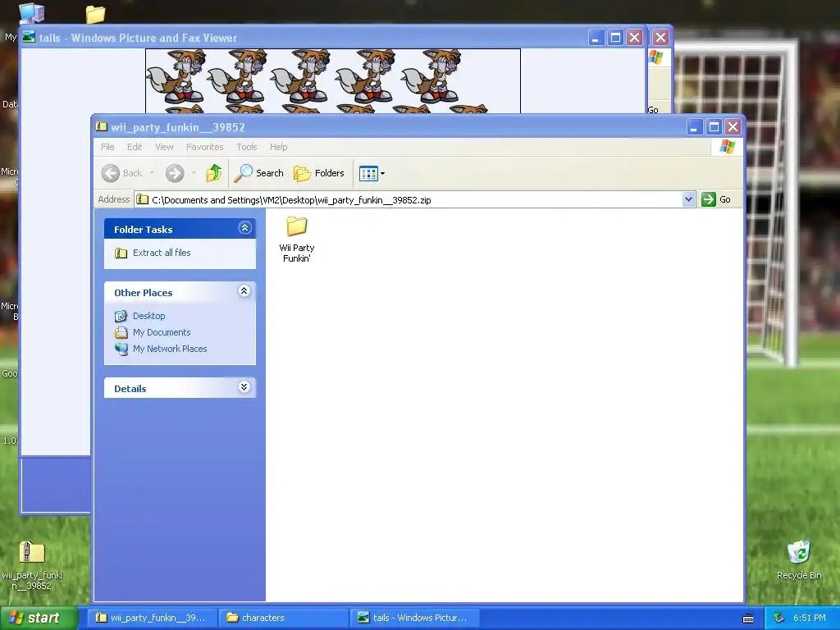
Task: Open the File menu
Action: 107,147
